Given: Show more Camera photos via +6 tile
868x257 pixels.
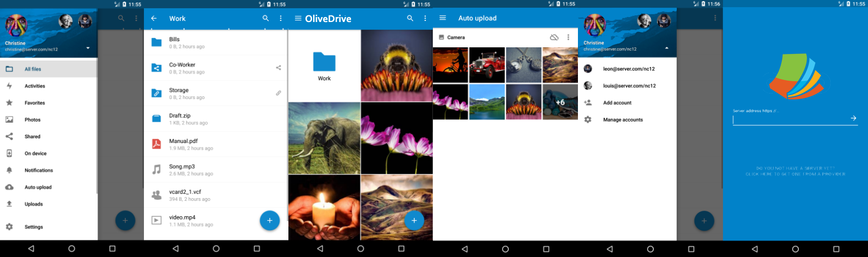Looking at the screenshot, I should (560, 102).
